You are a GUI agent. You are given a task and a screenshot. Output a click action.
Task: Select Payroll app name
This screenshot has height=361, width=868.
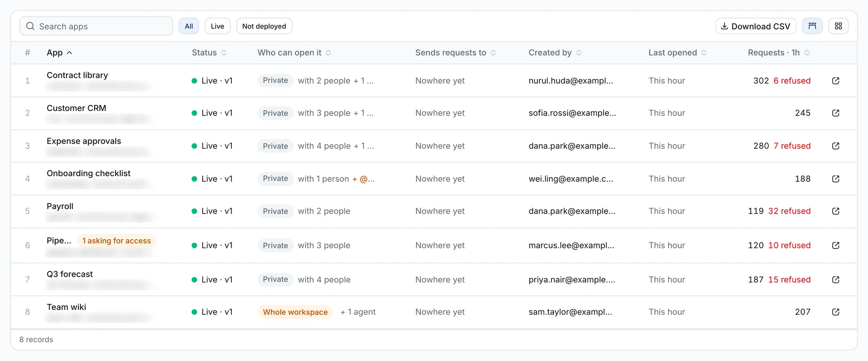click(x=60, y=206)
